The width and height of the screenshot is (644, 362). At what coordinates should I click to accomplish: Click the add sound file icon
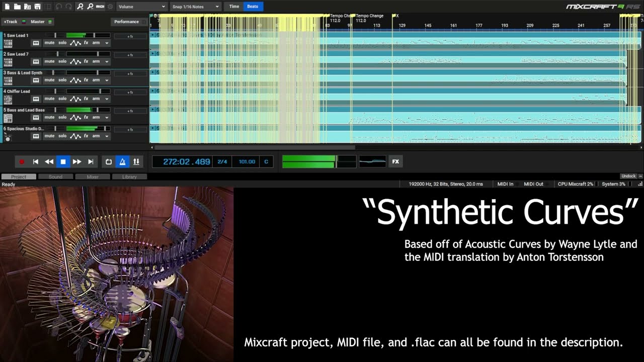pos(27,7)
